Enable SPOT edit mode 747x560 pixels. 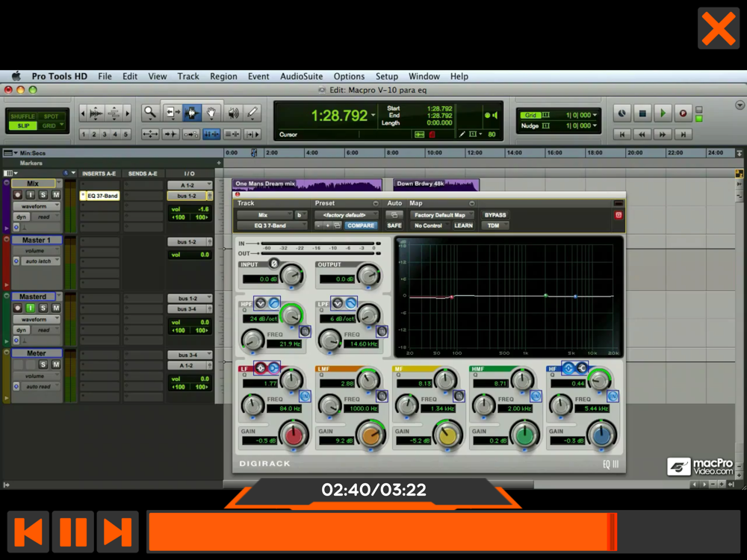click(51, 116)
